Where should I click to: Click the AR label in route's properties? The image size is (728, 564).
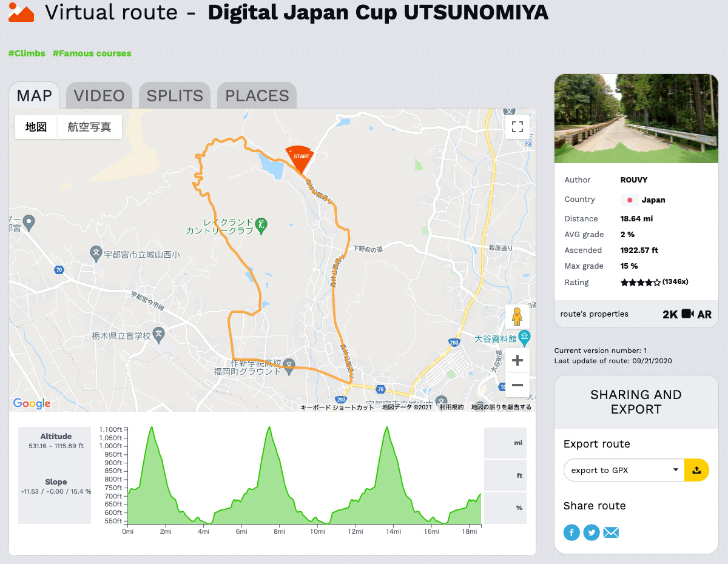(704, 314)
